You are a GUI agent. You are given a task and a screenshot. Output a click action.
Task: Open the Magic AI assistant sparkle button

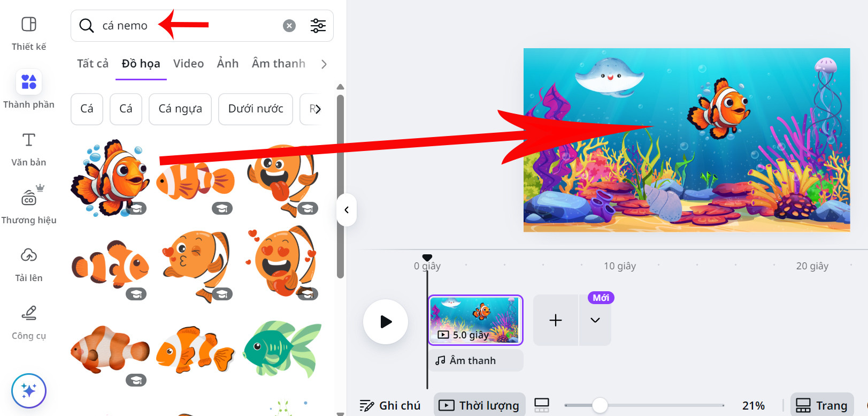(29, 390)
